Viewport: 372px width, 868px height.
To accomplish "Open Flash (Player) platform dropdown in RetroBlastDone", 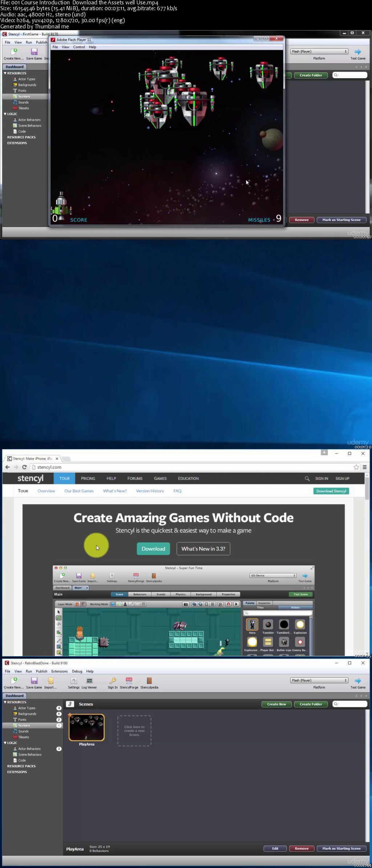I will (319, 680).
